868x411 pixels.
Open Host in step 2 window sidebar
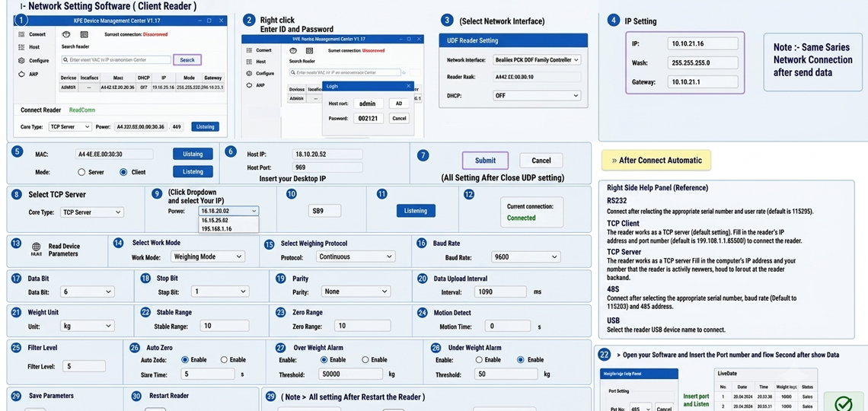tap(261, 62)
